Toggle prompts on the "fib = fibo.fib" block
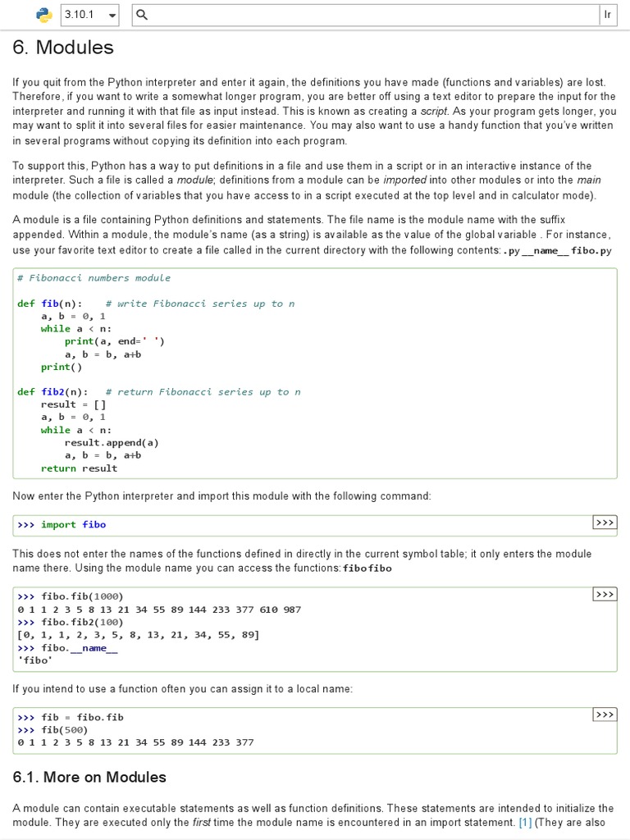The image size is (630, 840). [x=605, y=715]
